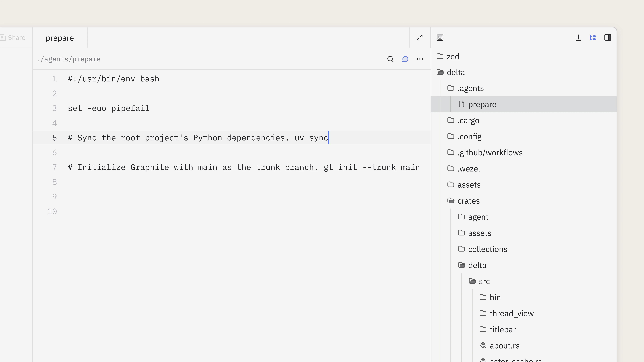
Task: Toggle the blue tree view icon
Action: [593, 38]
